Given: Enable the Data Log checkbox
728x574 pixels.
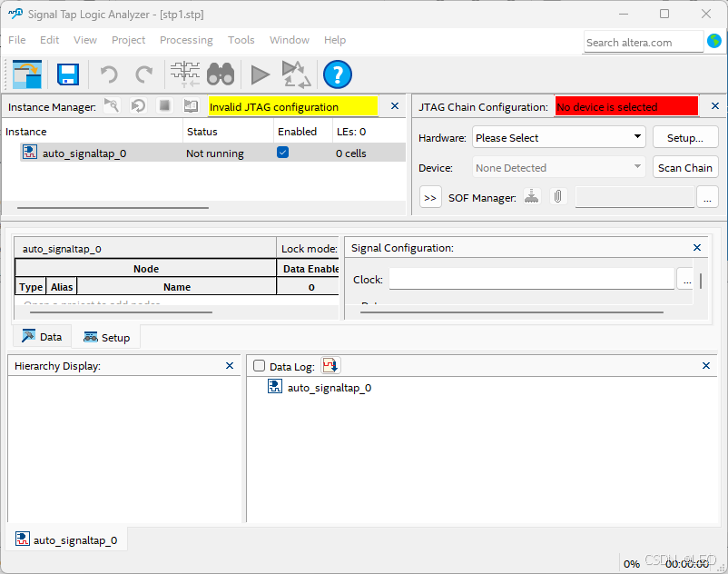Looking at the screenshot, I should pyautogui.click(x=259, y=366).
